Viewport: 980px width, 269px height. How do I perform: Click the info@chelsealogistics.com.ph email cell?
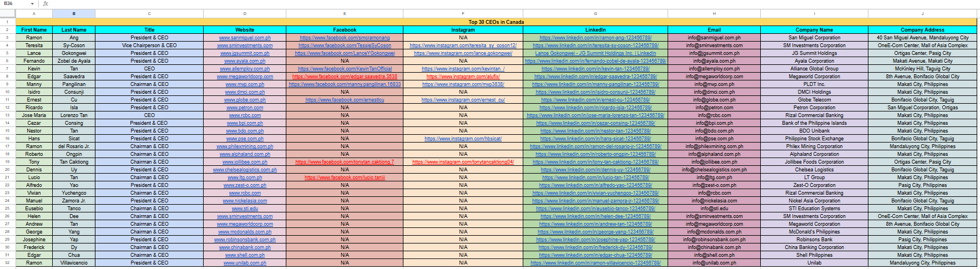714,170
